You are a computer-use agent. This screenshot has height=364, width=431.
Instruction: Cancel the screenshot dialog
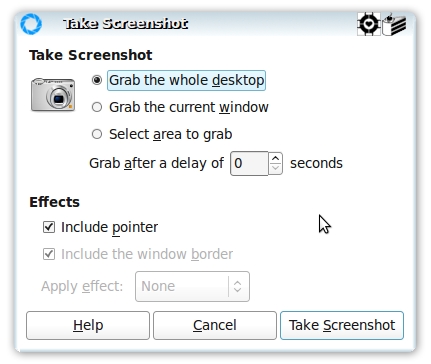(x=215, y=325)
